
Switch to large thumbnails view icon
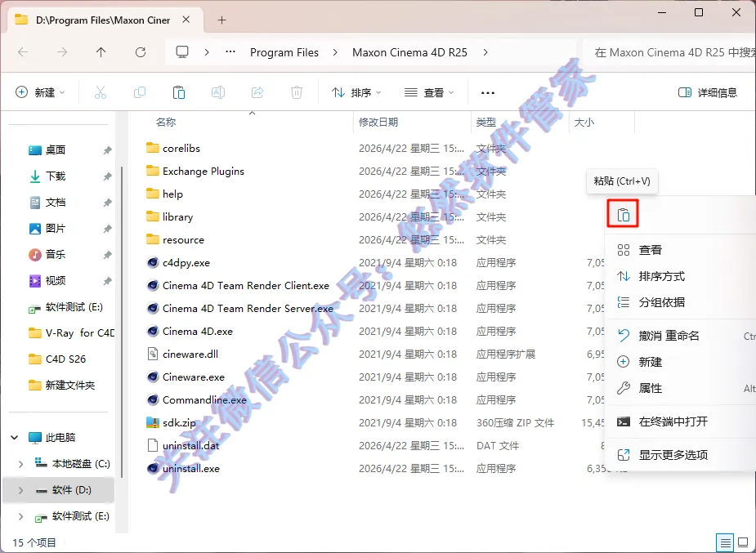pyautogui.click(x=744, y=543)
